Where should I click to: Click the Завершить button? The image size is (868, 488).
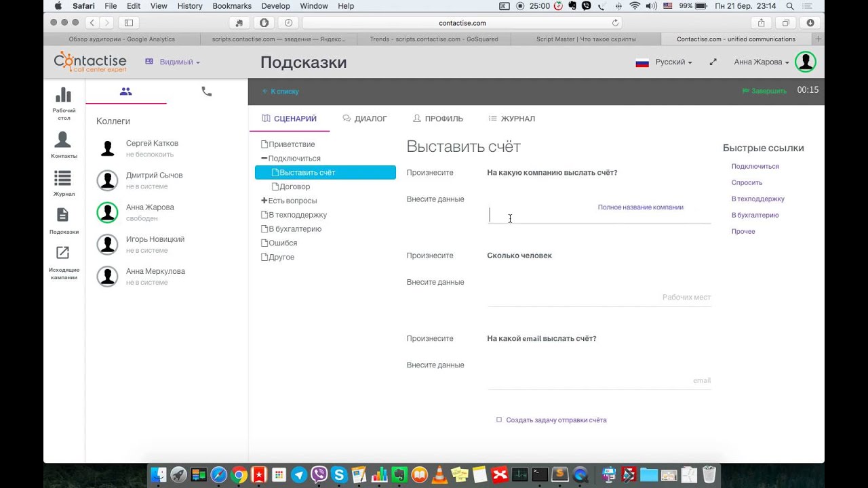(764, 91)
